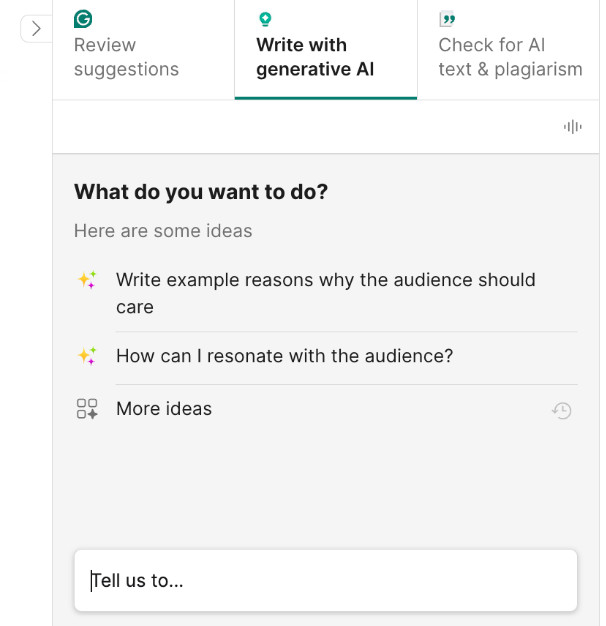
Task: Focus the Tell us to... prompt field
Action: click(x=326, y=580)
